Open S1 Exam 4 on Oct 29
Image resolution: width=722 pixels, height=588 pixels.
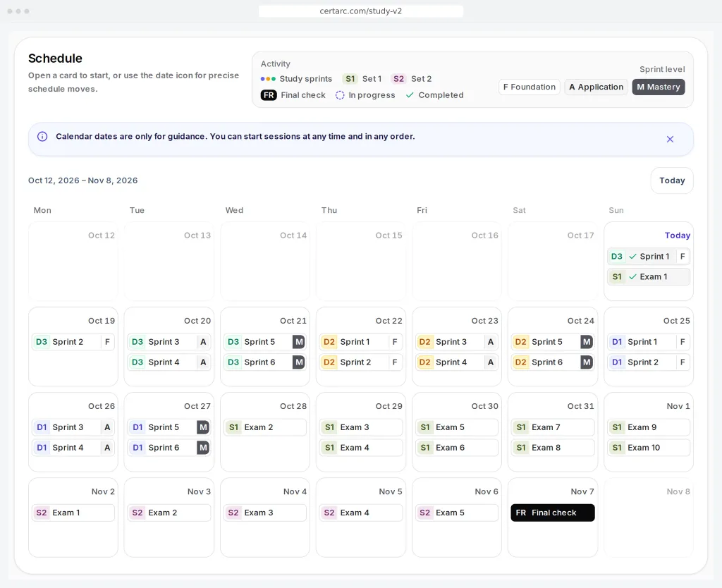361,448
